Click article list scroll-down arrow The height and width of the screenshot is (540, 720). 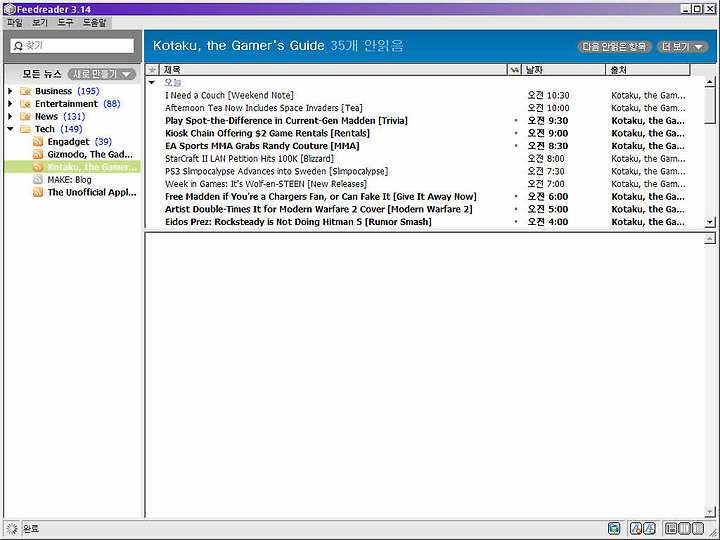click(x=710, y=222)
